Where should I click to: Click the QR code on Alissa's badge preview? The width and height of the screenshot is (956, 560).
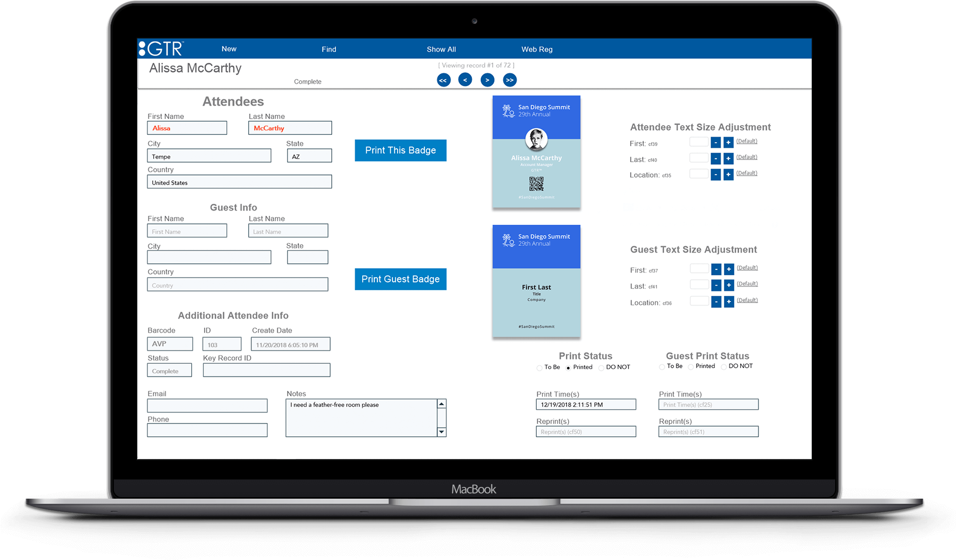pyautogui.click(x=536, y=184)
